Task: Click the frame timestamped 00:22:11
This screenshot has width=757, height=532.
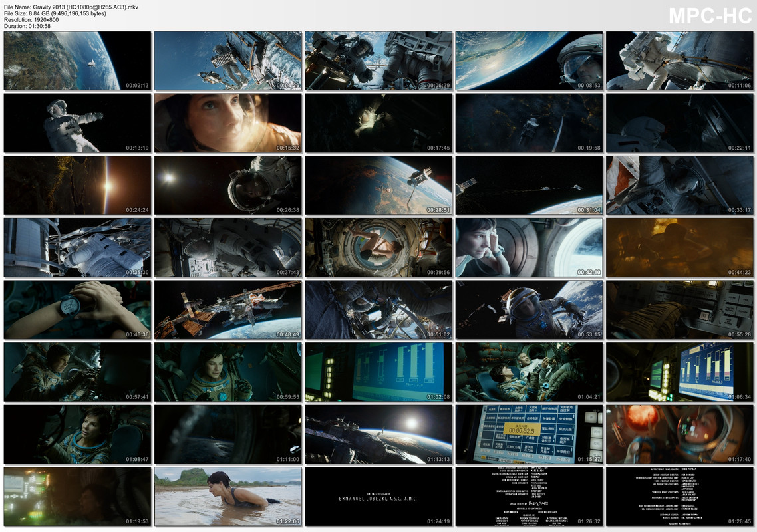Action: (680, 123)
